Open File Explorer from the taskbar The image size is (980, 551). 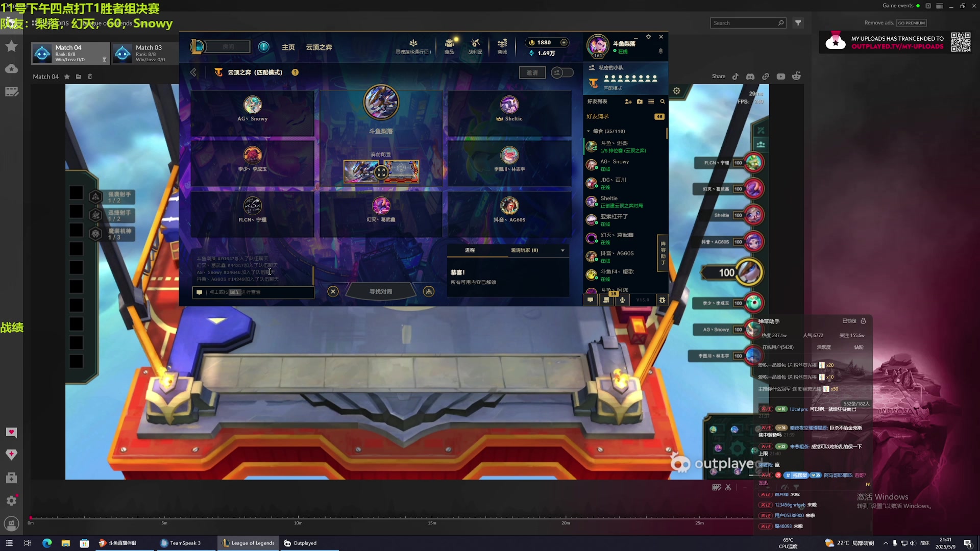[x=66, y=543]
